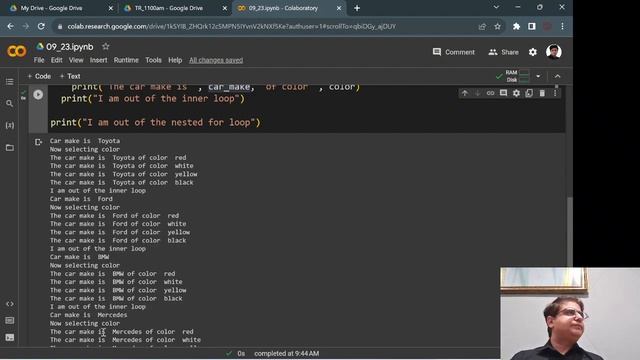The image size is (640, 360).
Task: Go forward in browser
Action: [26, 27]
